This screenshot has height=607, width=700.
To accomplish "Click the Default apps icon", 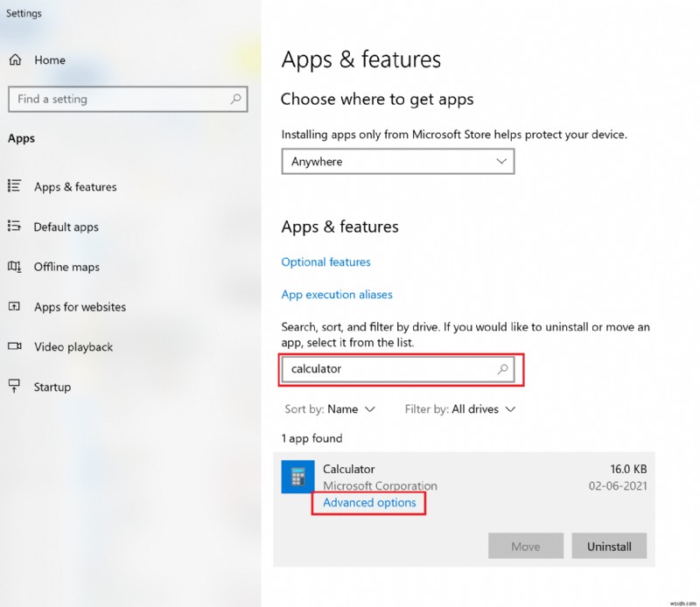I will tap(14, 227).
